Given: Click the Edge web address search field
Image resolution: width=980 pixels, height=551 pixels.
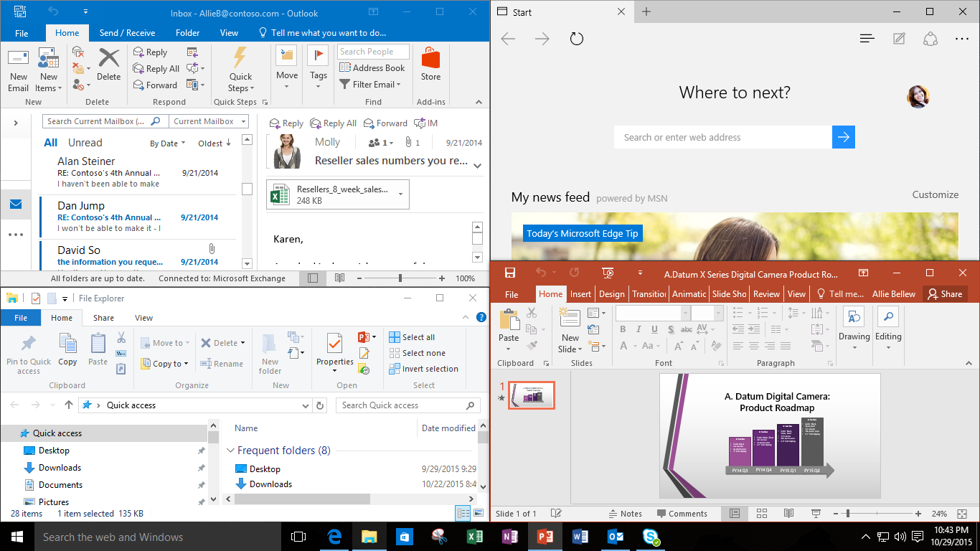Looking at the screenshot, I should point(723,137).
